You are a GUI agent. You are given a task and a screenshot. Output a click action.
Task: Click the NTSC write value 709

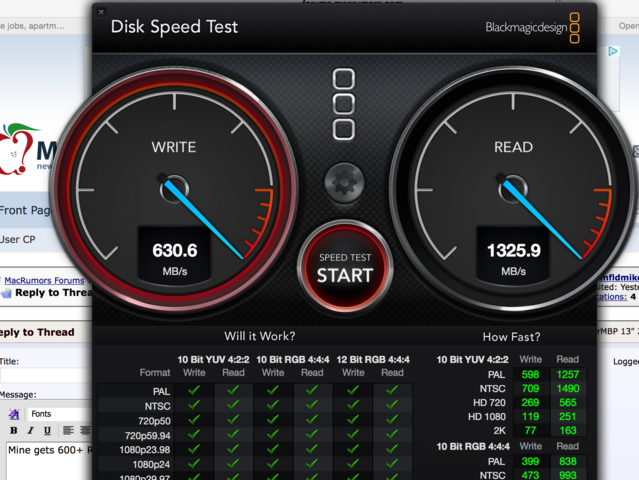530,388
